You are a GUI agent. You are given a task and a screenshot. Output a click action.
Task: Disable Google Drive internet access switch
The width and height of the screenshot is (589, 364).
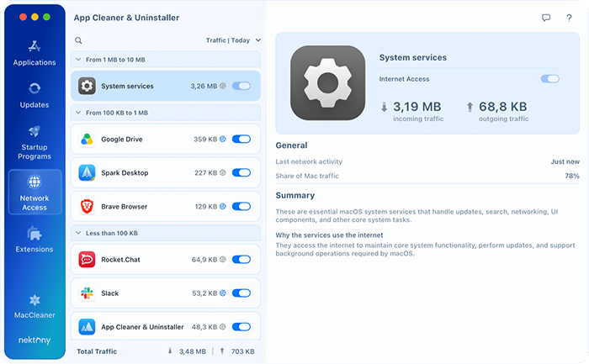(x=241, y=140)
